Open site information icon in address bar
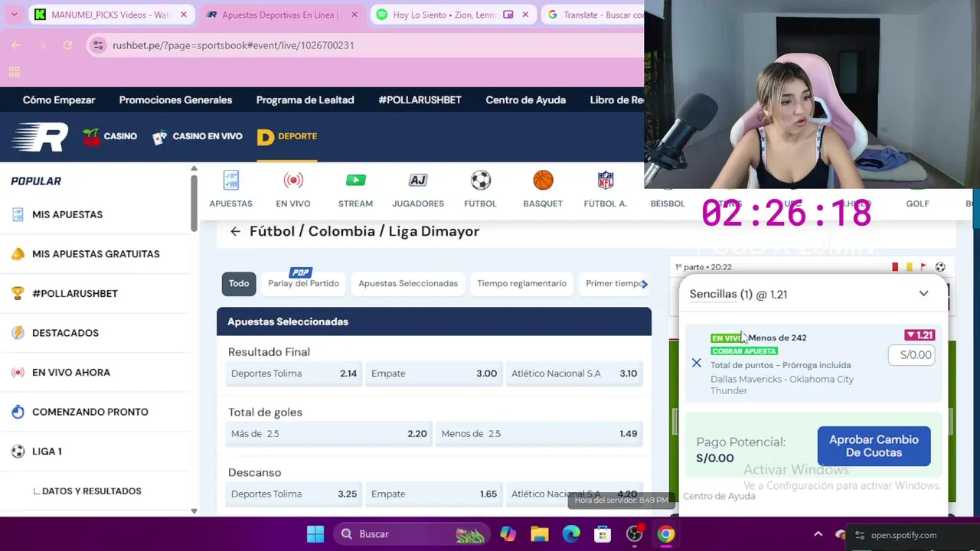This screenshot has width=980, height=551. [98, 45]
